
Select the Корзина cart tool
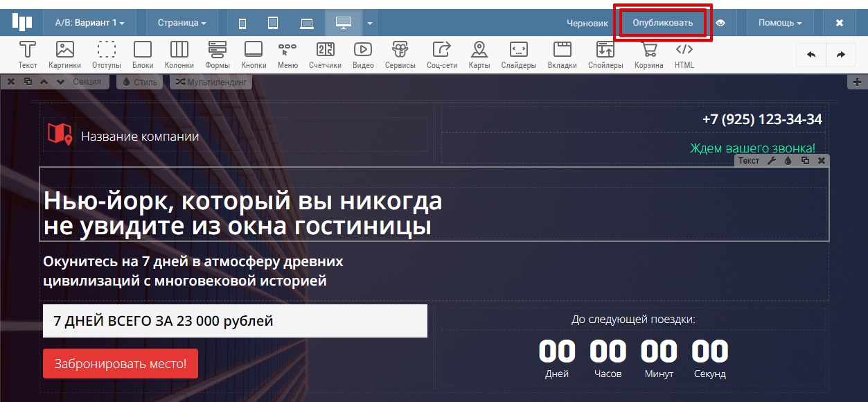click(x=648, y=55)
